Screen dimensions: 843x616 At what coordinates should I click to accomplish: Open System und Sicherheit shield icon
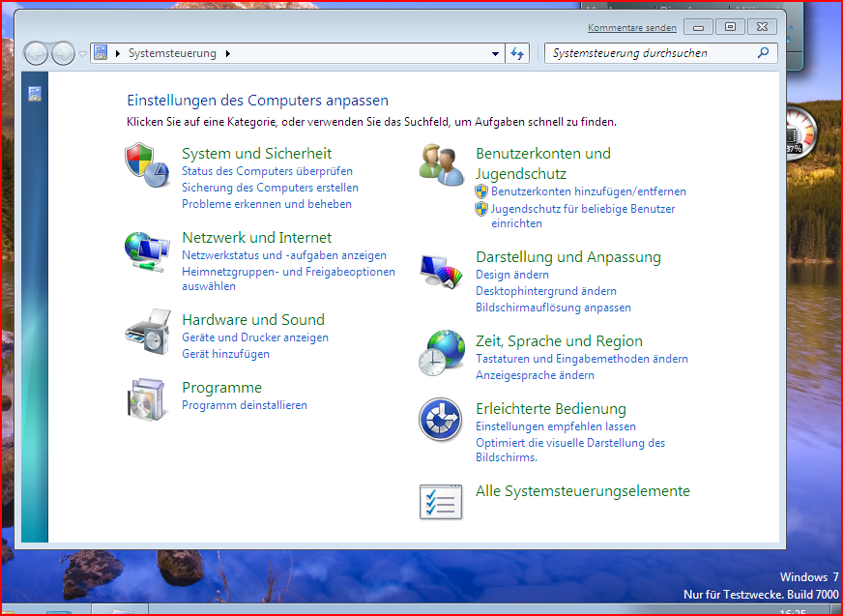[x=147, y=164]
